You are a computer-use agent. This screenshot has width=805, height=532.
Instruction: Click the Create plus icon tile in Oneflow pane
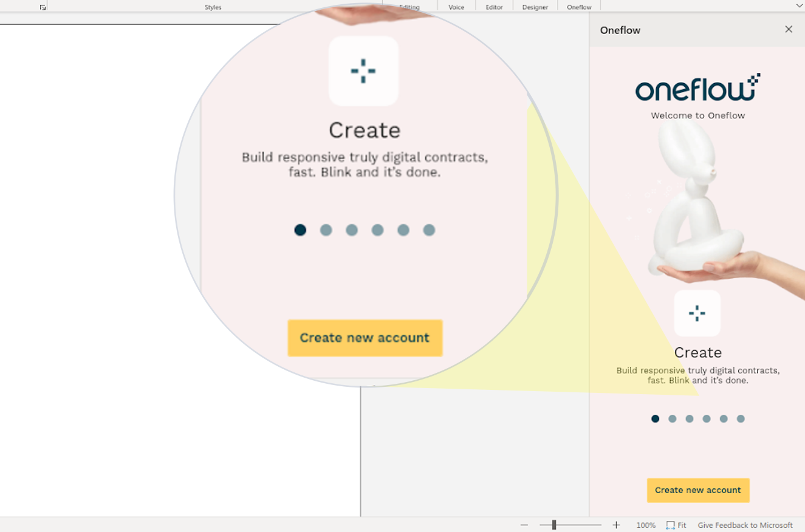(697, 313)
